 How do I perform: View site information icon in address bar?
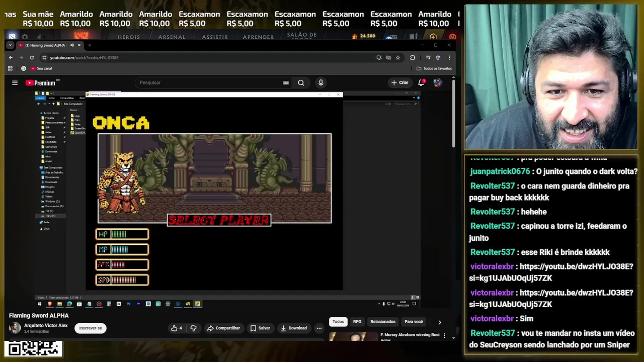click(x=44, y=58)
